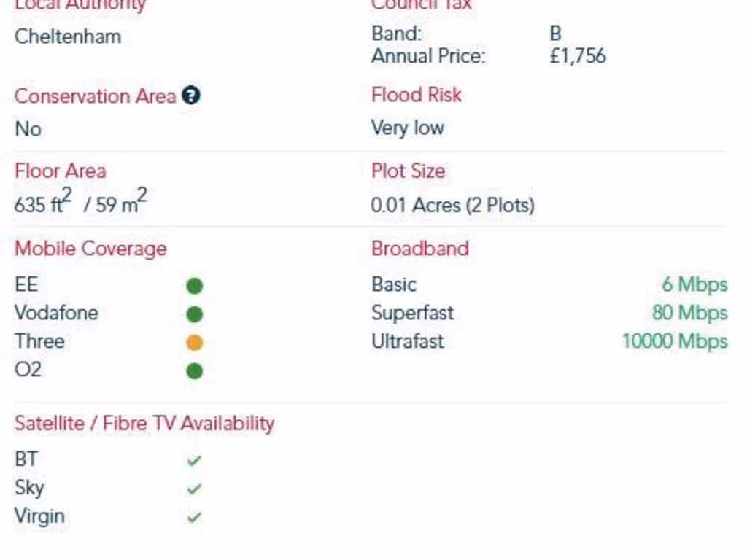Click the Mobile Coverage heading
This screenshot has width=747, height=560.
pyautogui.click(x=90, y=249)
